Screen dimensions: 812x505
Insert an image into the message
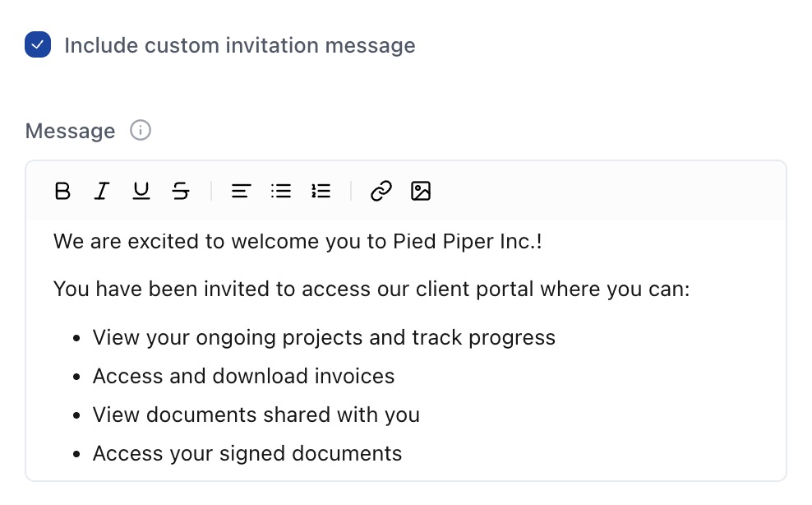pos(421,191)
